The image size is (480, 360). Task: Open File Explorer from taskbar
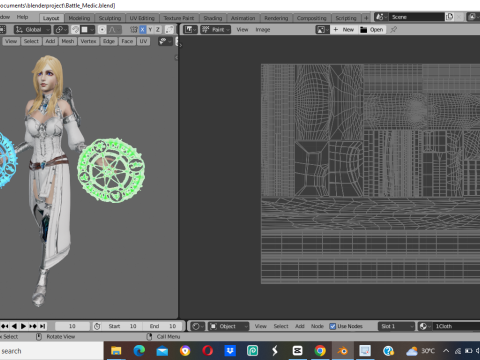[116, 351]
